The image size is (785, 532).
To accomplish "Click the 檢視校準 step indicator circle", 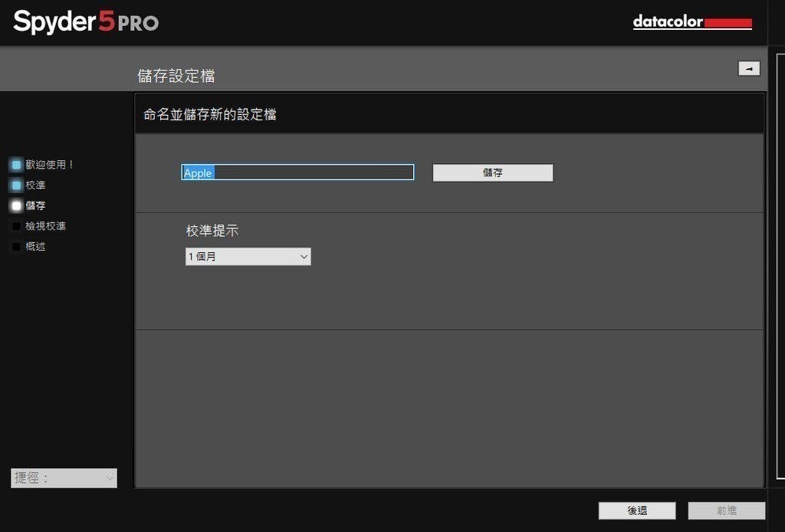I will coord(15,225).
